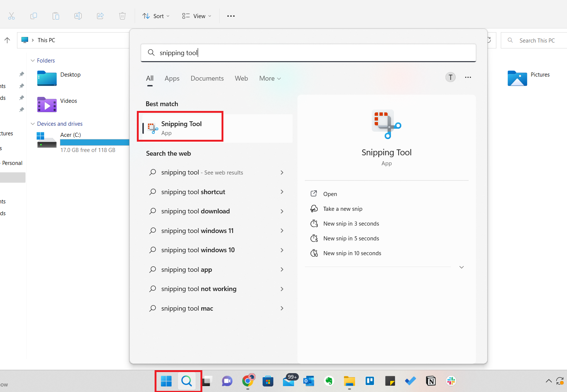Open Task View from the taskbar
This screenshot has width=567, height=392.
tap(207, 381)
